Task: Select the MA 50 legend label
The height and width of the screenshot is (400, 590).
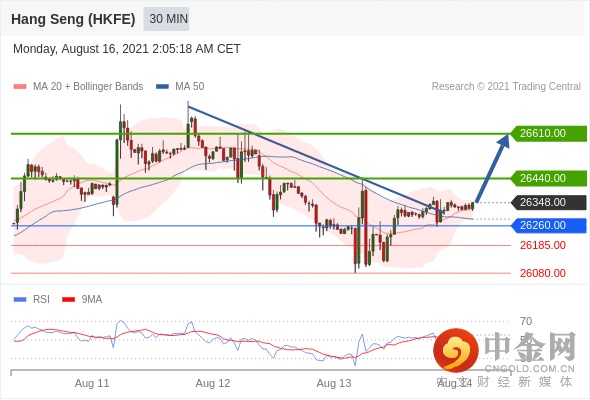Action: coord(190,87)
